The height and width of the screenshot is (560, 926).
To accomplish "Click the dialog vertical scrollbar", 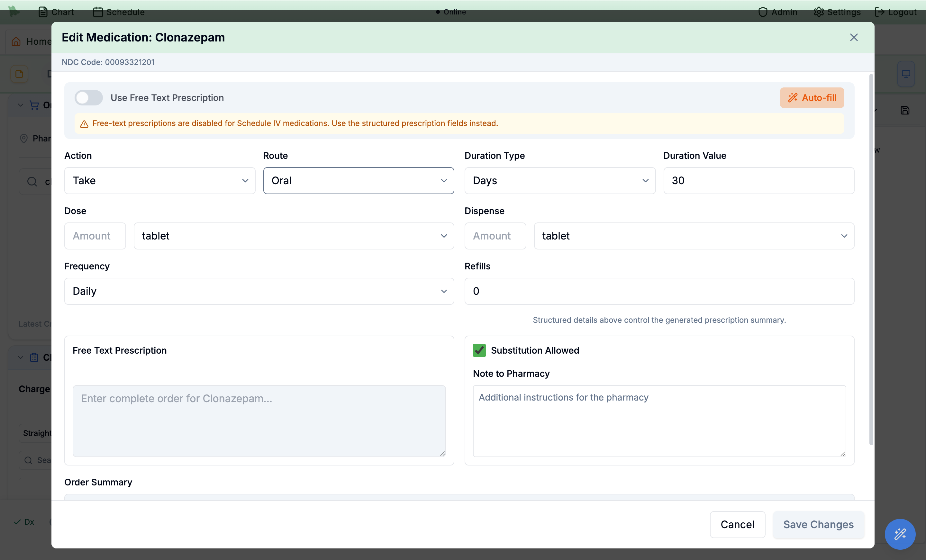I will click(871, 259).
